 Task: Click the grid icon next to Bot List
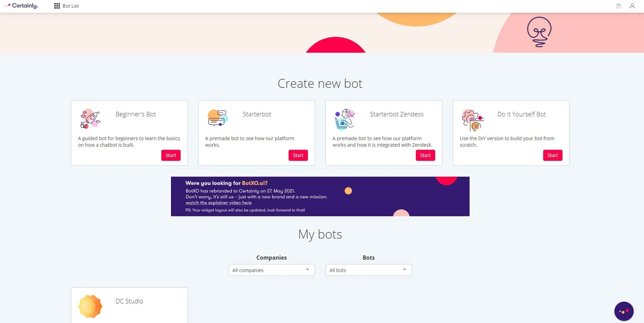click(57, 6)
